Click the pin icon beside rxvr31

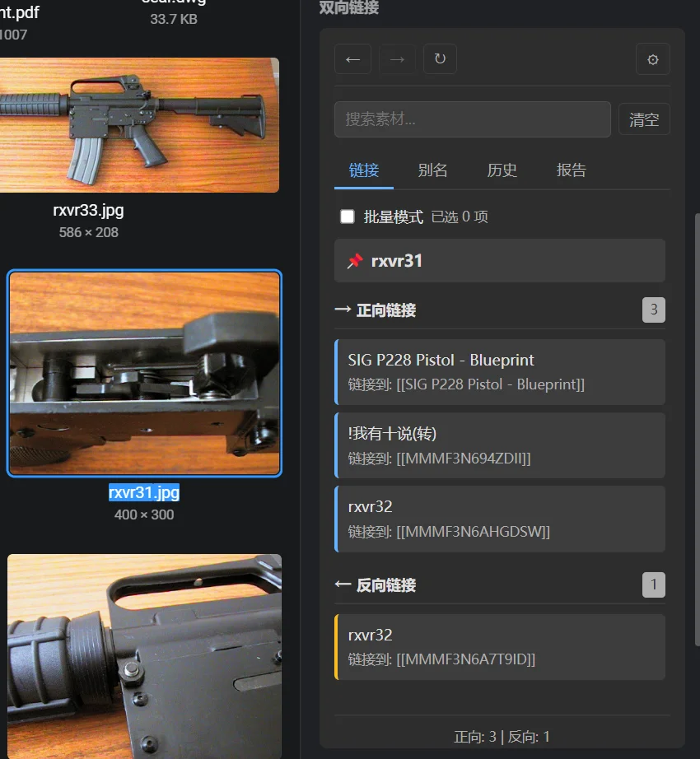tap(355, 261)
